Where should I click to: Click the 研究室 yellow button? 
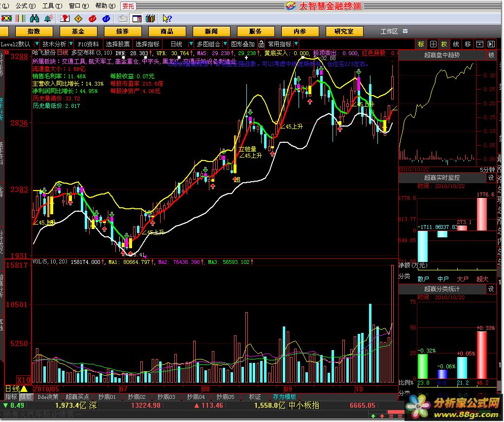pos(344,32)
